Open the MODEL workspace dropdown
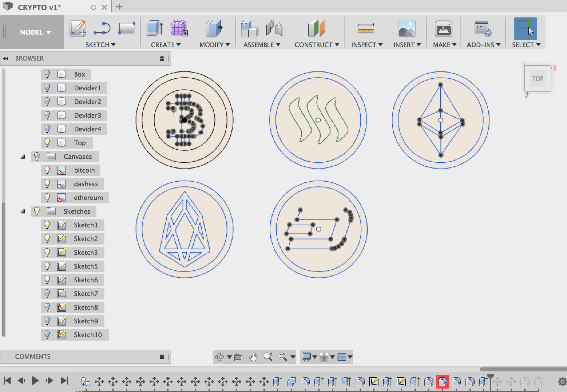 (35, 32)
